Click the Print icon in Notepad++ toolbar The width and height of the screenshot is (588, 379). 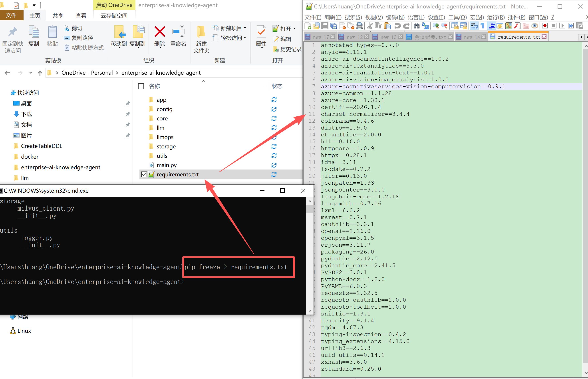click(x=359, y=26)
